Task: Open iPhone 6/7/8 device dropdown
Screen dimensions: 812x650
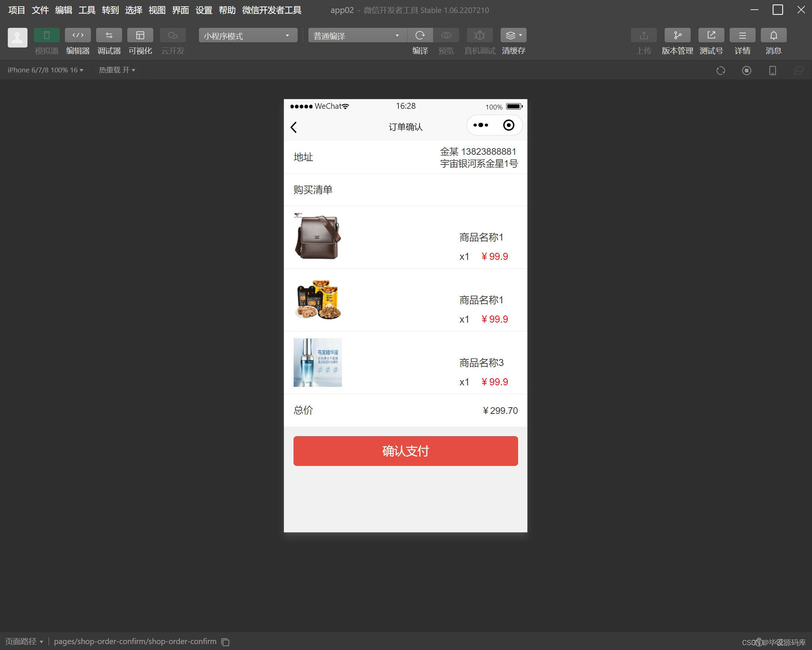Action: click(x=46, y=70)
